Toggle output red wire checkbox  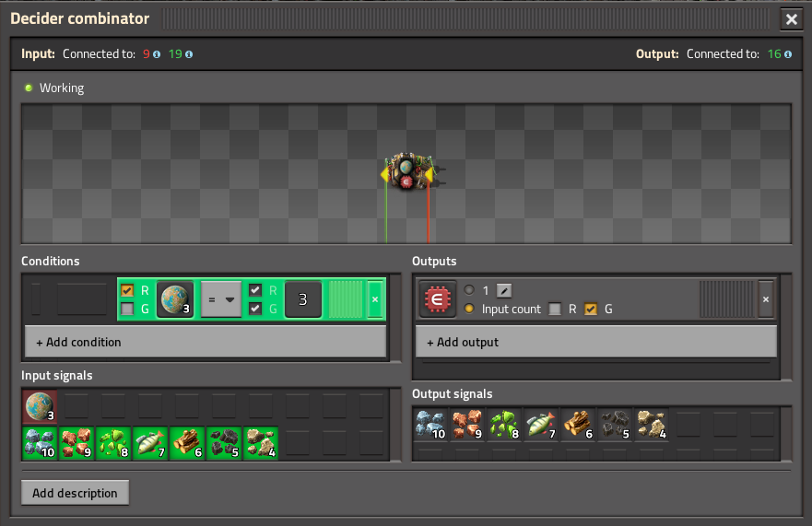[555, 310]
